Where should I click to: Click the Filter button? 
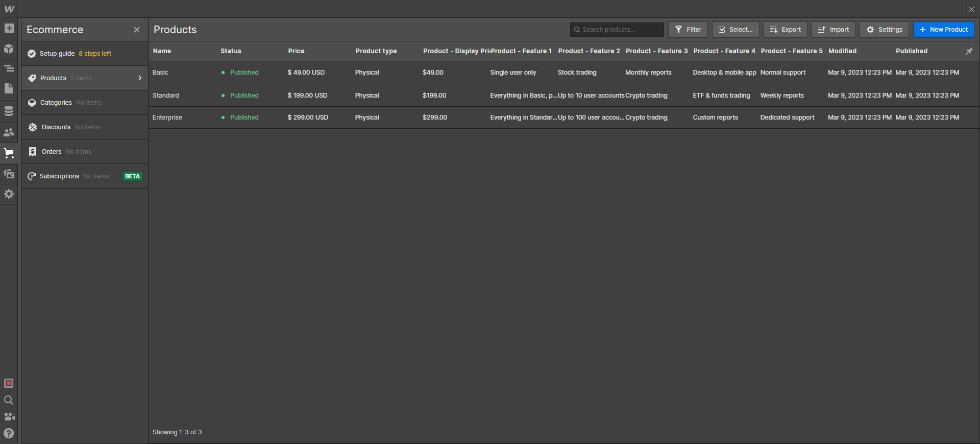coord(688,30)
